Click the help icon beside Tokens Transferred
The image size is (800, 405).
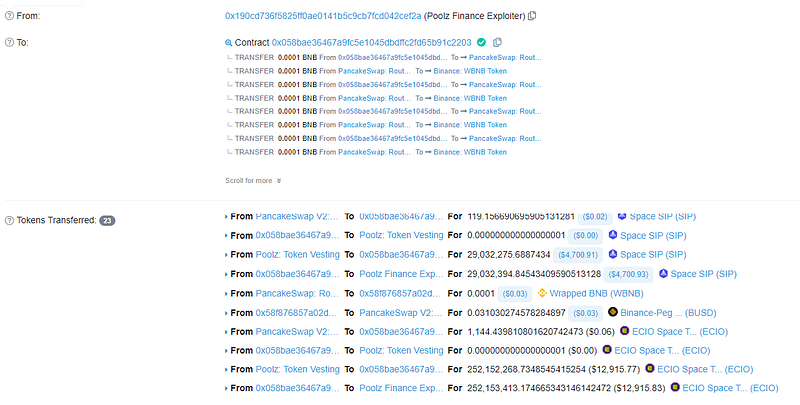click(x=9, y=219)
